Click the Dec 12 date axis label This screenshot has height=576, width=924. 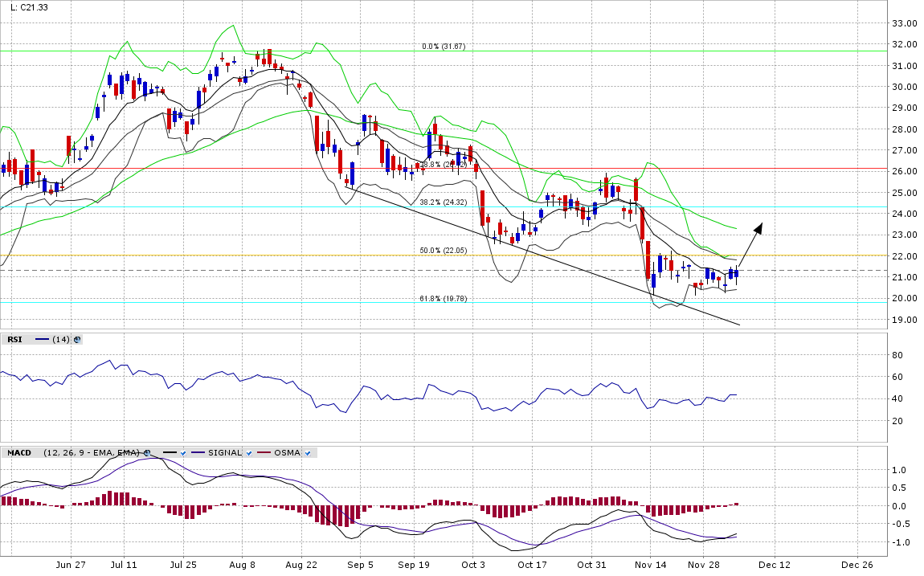774,565
